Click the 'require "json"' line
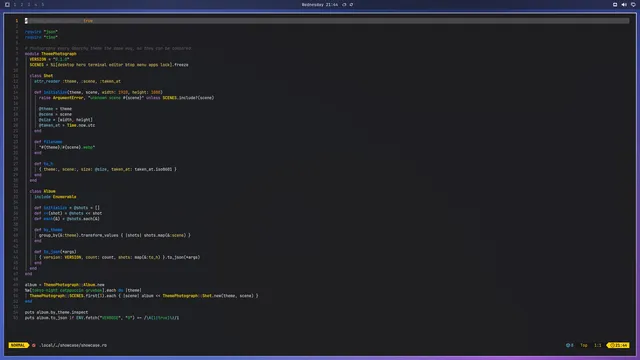Image resolution: width=640 pixels, height=360 pixels. 41,31
